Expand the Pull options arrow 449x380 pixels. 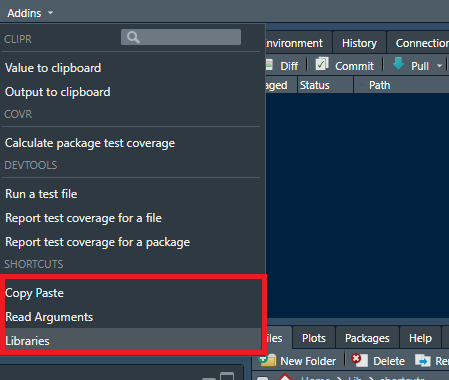(440, 66)
